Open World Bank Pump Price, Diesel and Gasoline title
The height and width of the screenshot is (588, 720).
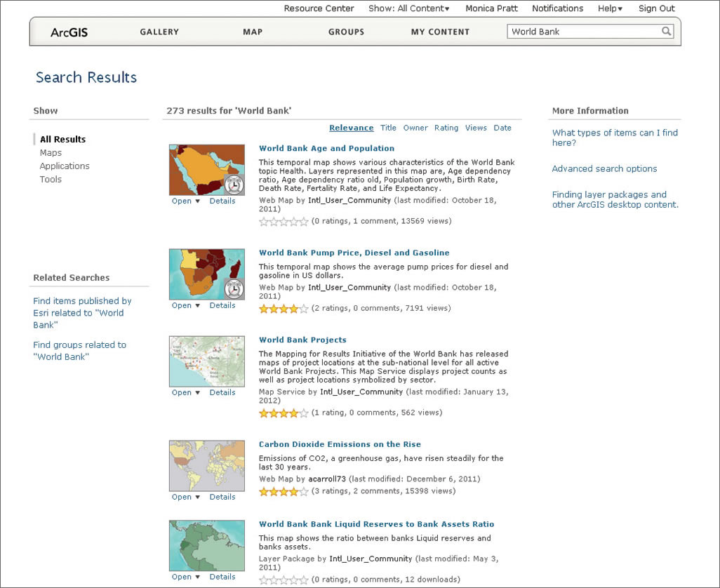(x=354, y=253)
